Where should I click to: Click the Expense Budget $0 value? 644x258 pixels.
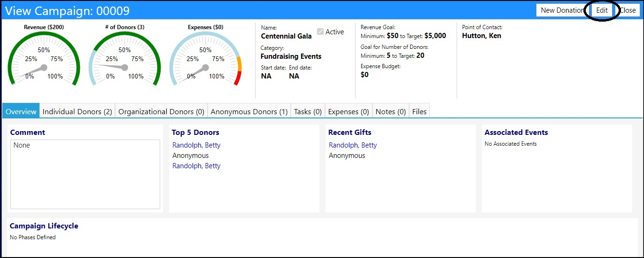[365, 75]
